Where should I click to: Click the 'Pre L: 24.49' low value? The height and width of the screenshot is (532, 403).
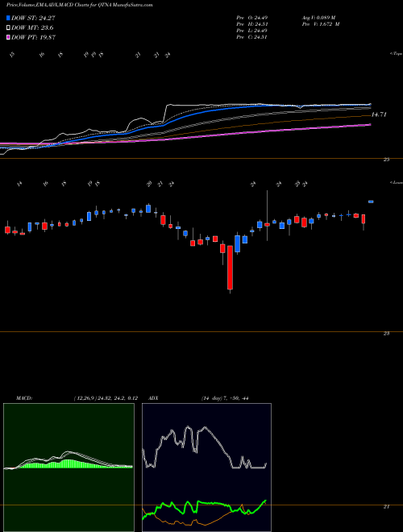pyautogui.click(x=252, y=31)
